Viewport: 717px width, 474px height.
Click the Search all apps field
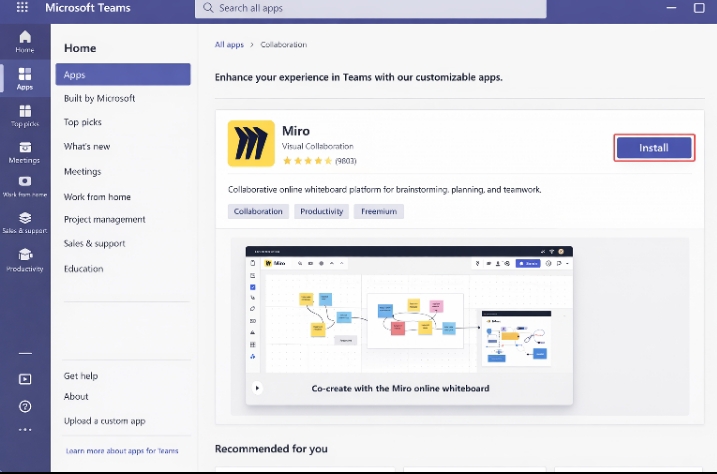(x=370, y=8)
